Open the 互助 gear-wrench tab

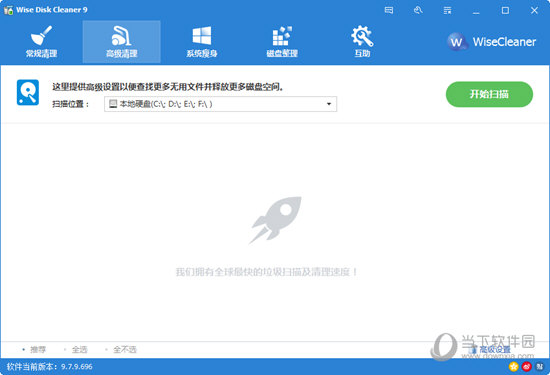pos(362,42)
